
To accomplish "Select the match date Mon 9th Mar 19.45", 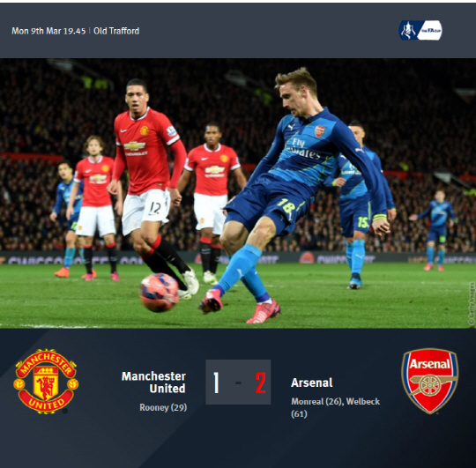I will [x=48, y=31].
